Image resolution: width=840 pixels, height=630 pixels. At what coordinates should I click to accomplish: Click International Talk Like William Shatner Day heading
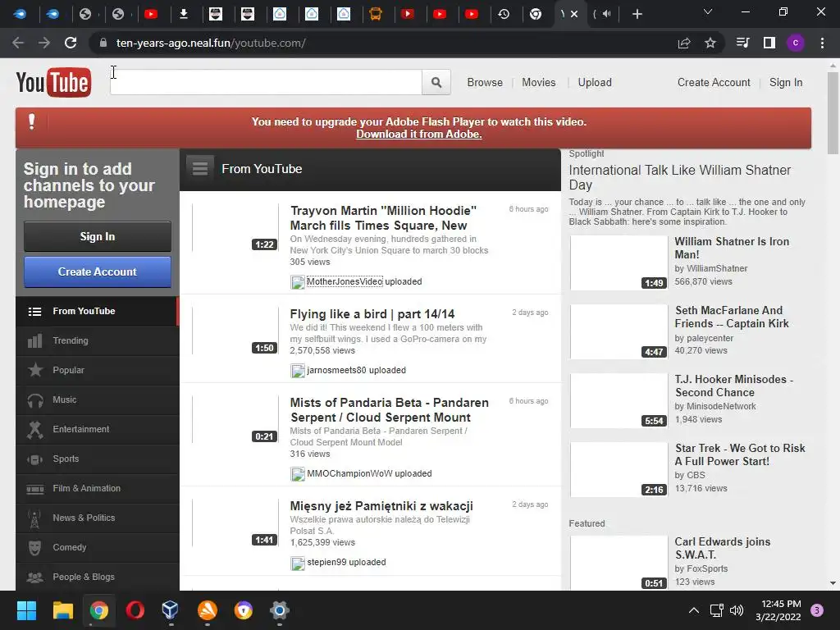point(679,177)
